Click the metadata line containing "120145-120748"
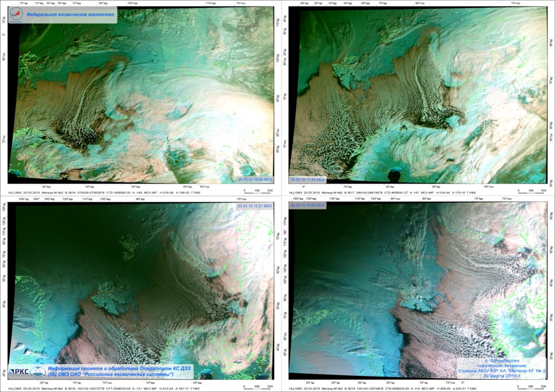 (382, 389)
